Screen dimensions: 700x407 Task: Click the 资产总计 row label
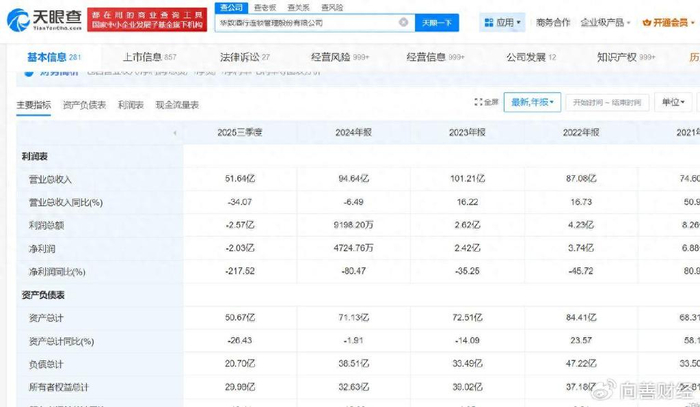tap(46, 318)
